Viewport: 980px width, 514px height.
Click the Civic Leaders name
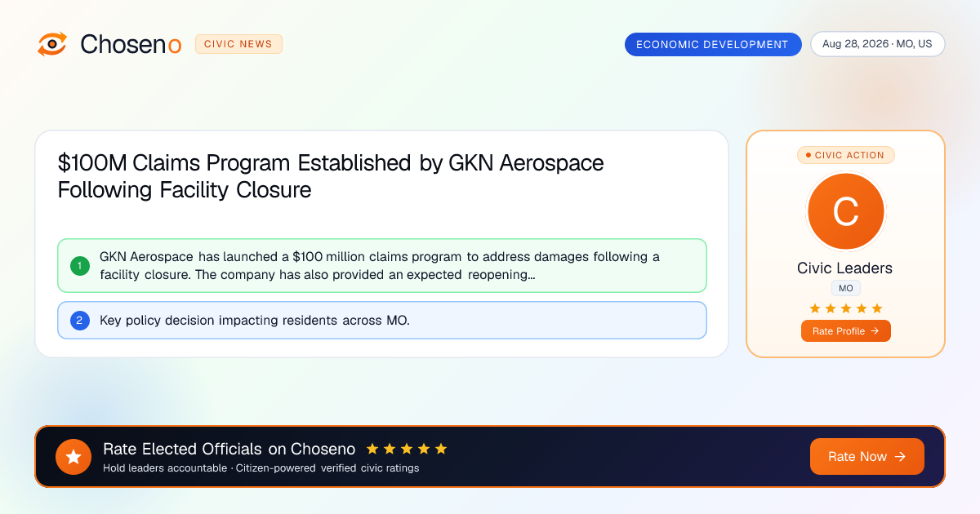[x=845, y=268]
